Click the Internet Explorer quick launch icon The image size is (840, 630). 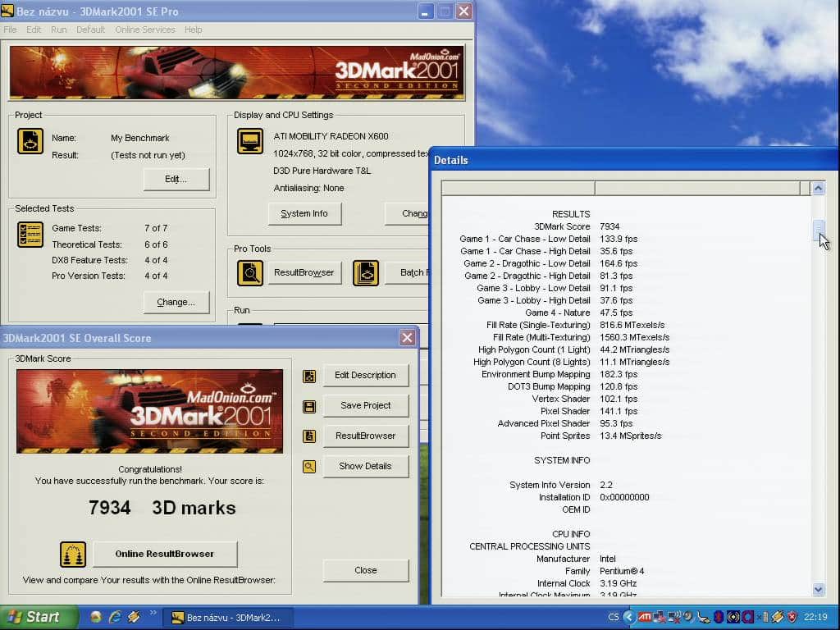tap(115, 617)
